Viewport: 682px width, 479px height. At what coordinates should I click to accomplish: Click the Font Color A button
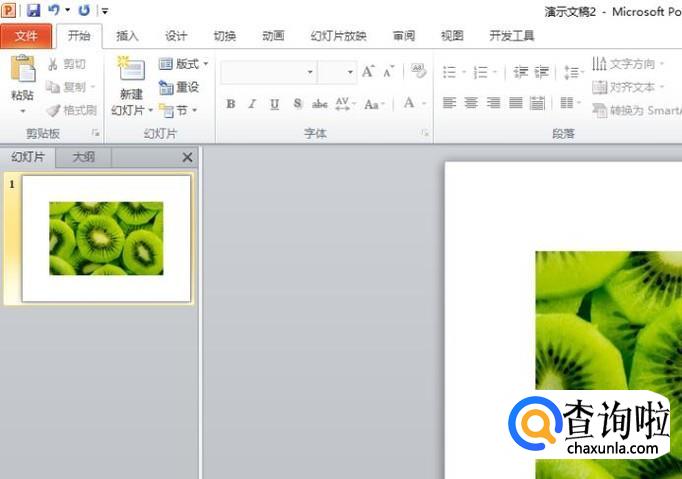click(x=409, y=103)
